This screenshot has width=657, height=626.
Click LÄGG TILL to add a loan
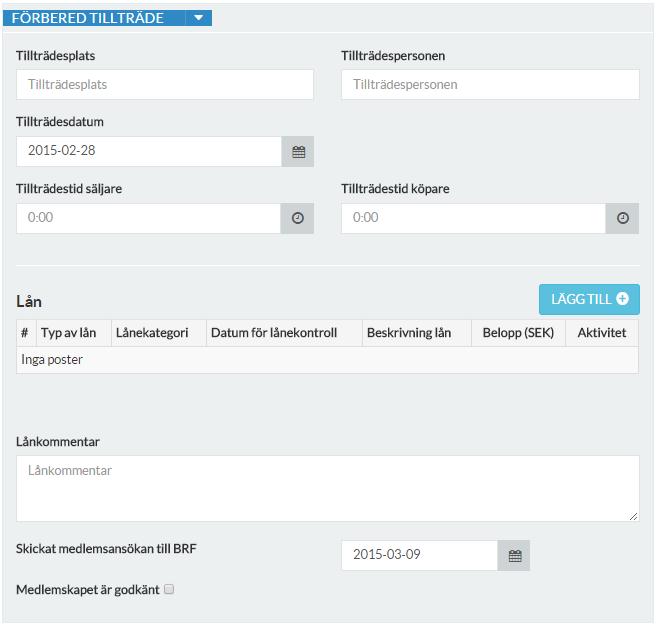pyautogui.click(x=589, y=299)
